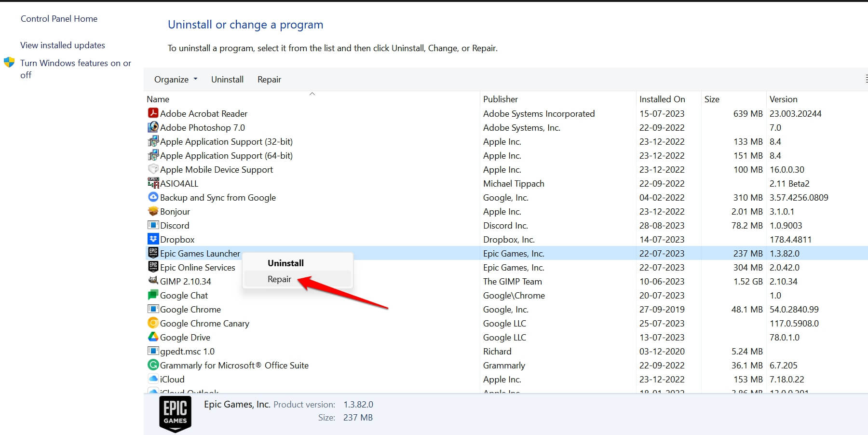This screenshot has width=868, height=435.
Task: Click the Uninstall toolbar button
Action: coord(227,79)
